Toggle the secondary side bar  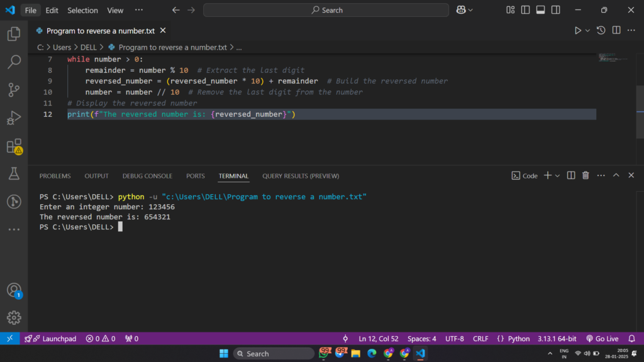pyautogui.click(x=556, y=10)
